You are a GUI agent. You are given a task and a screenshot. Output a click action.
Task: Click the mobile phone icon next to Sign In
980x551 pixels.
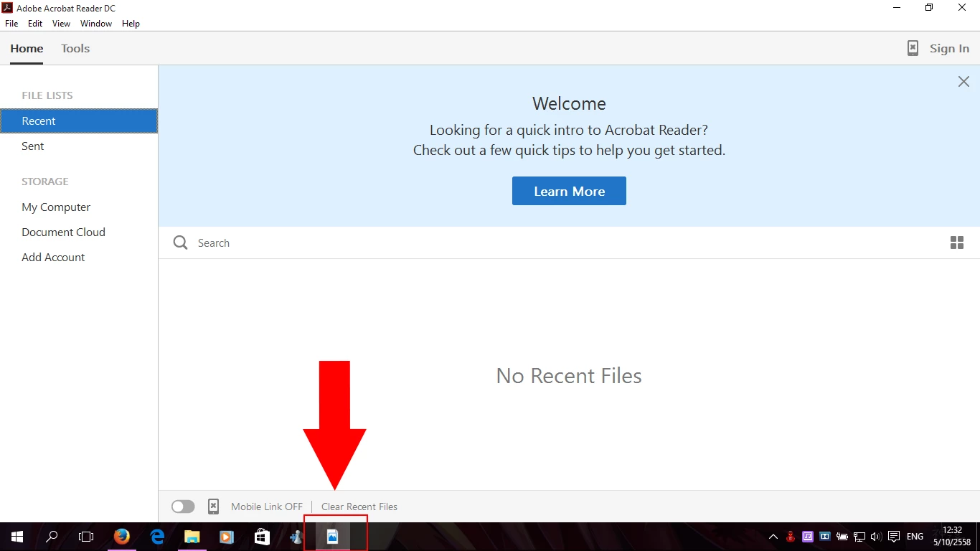tap(913, 48)
